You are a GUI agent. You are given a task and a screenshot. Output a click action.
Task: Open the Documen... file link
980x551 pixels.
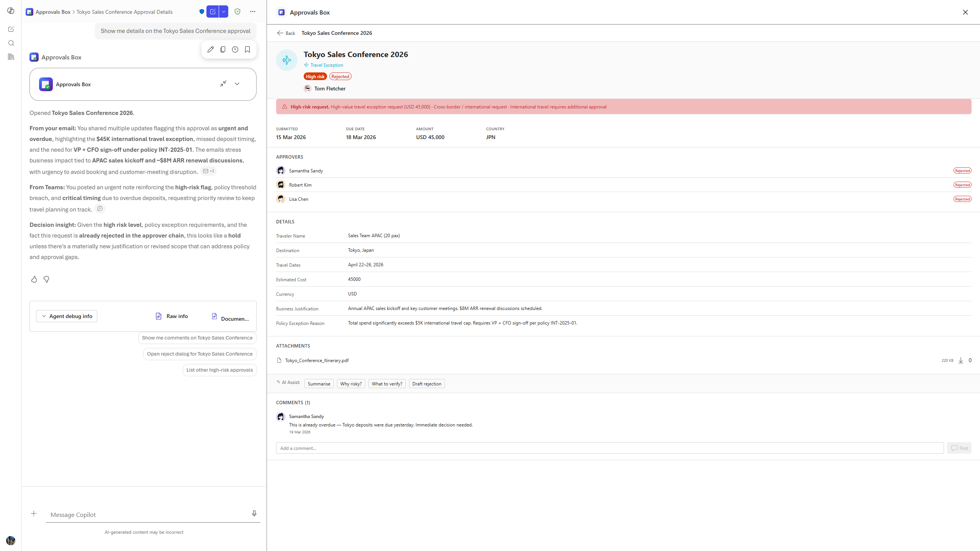pyautogui.click(x=230, y=317)
